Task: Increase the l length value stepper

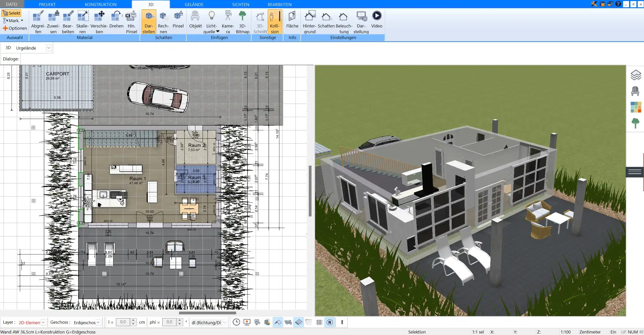Action: pos(133,320)
